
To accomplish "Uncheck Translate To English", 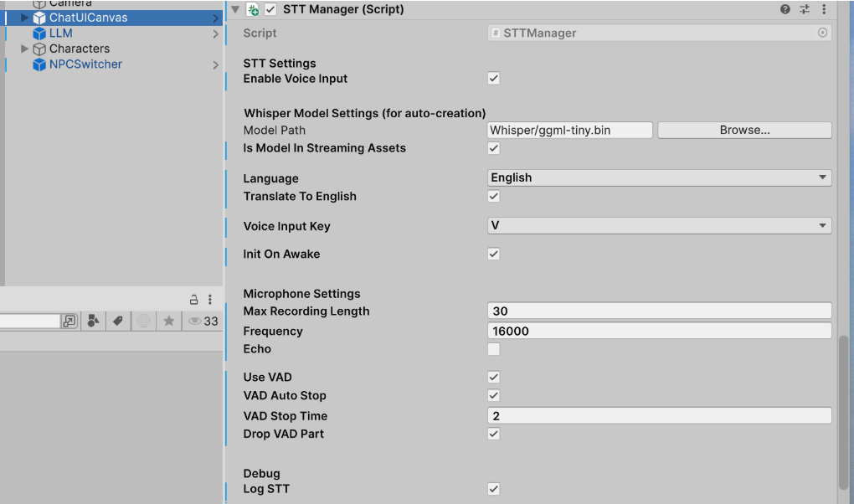I will click(x=493, y=196).
